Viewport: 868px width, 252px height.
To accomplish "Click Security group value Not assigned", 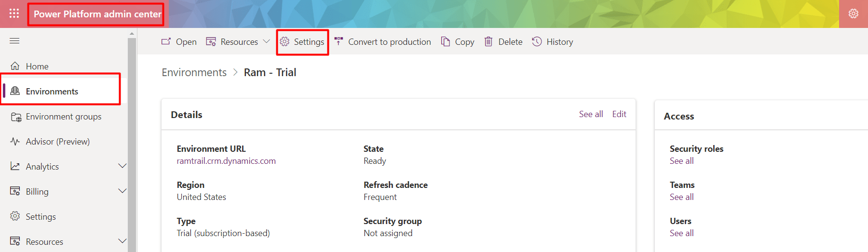I will pyautogui.click(x=388, y=233).
